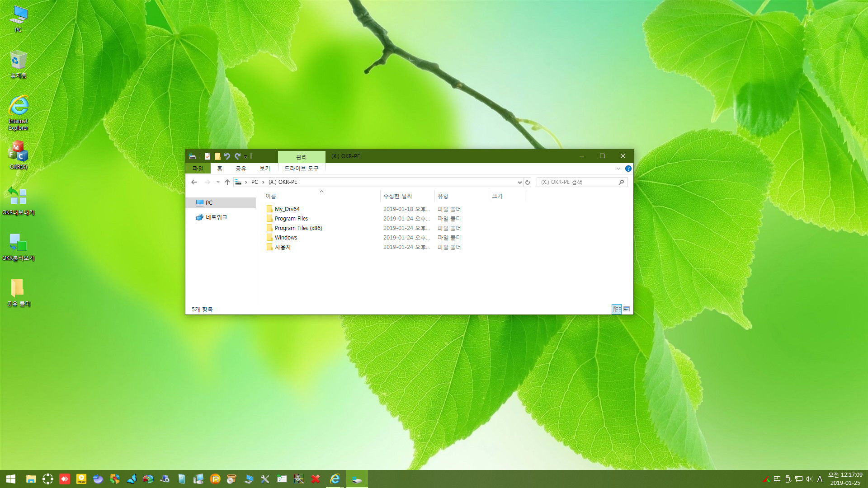Select the My_Drv64 folder
The image size is (868, 488).
(x=287, y=209)
